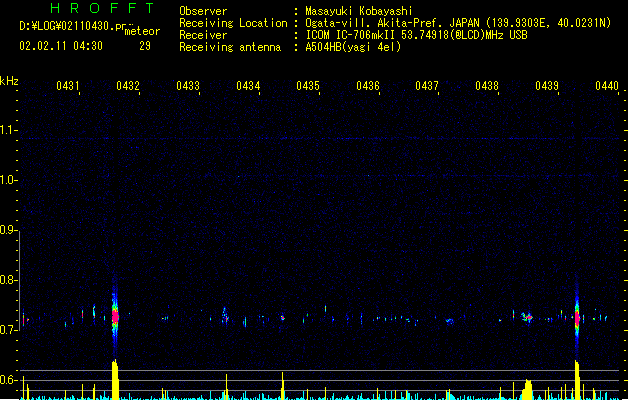Screen dimensions: 629x400
Task: Click the 0436 time axis label
Action: [367, 85]
